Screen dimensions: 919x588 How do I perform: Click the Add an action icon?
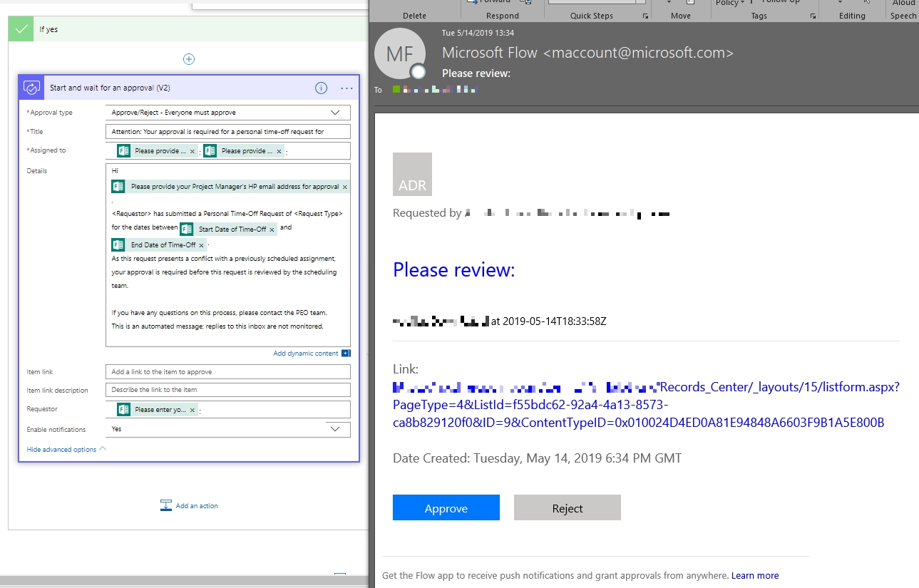pyautogui.click(x=166, y=505)
